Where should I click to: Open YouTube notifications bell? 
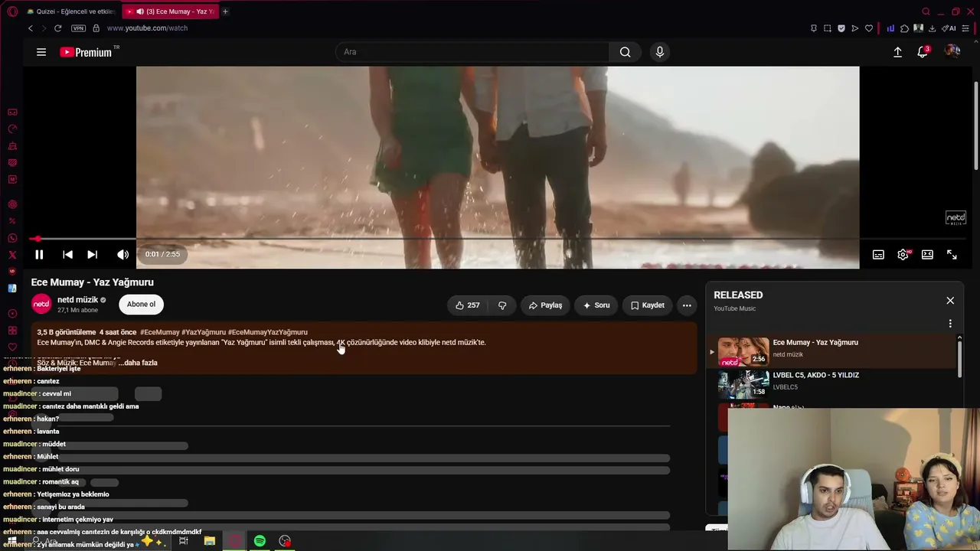tap(923, 52)
